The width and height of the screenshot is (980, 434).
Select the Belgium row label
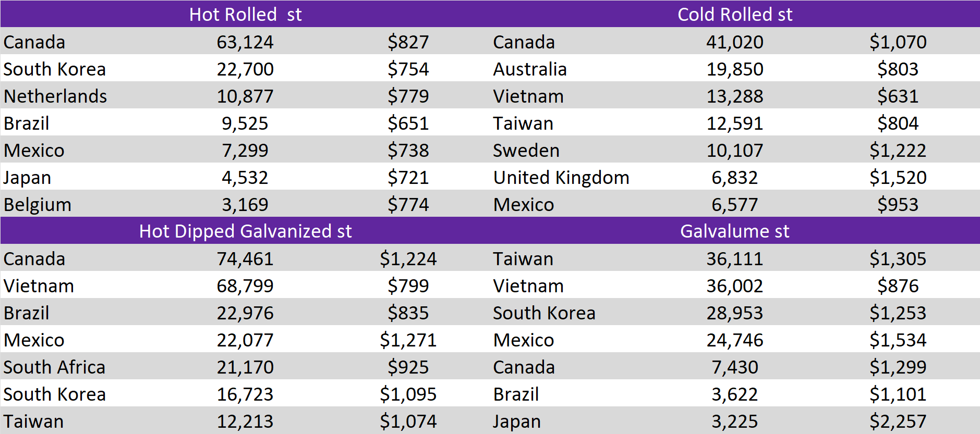[38, 205]
